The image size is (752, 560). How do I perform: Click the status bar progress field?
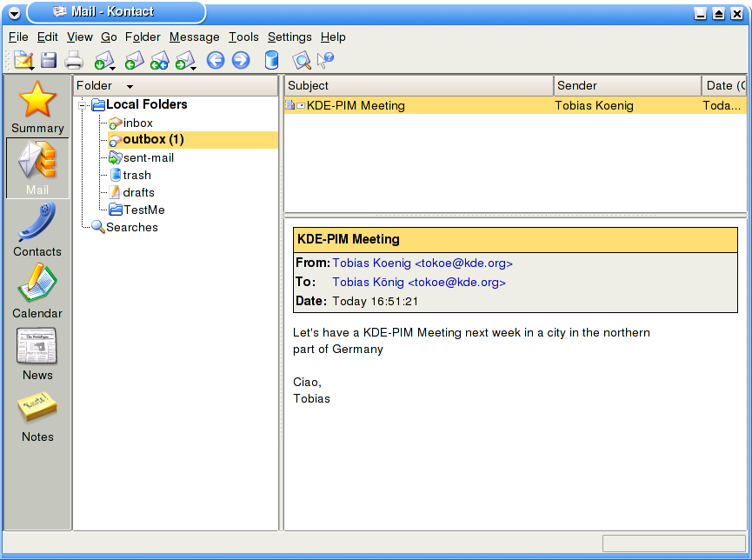[x=674, y=543]
